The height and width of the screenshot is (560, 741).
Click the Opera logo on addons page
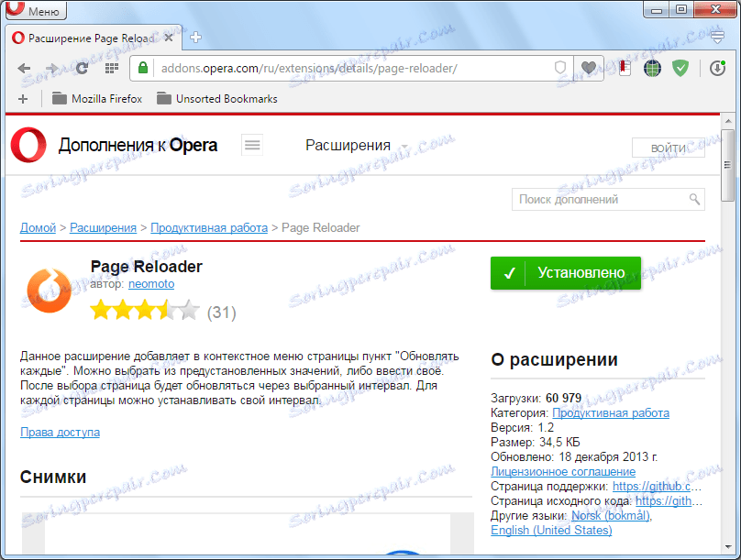coord(28,145)
